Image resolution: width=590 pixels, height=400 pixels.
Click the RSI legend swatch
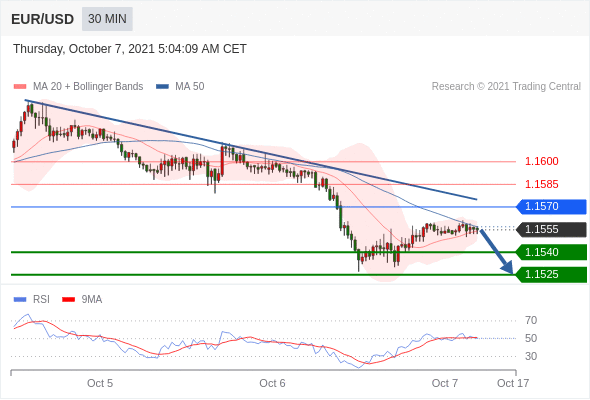point(20,300)
